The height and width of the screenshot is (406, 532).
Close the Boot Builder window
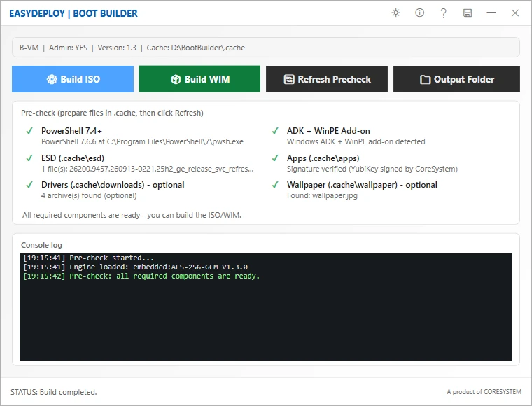(515, 13)
